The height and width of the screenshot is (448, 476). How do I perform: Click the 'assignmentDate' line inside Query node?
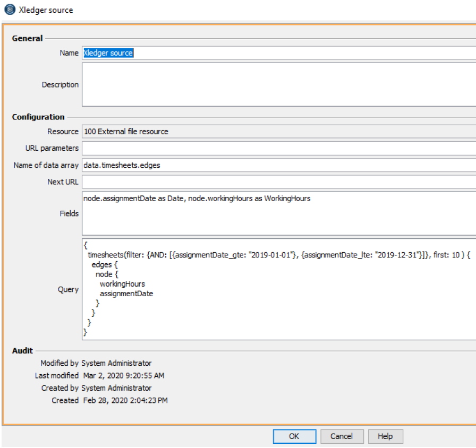[x=126, y=294]
